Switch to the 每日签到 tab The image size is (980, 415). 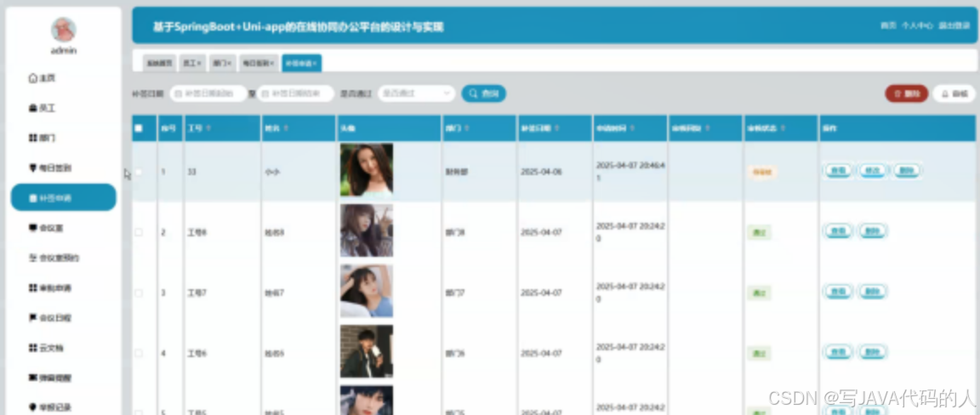259,63
